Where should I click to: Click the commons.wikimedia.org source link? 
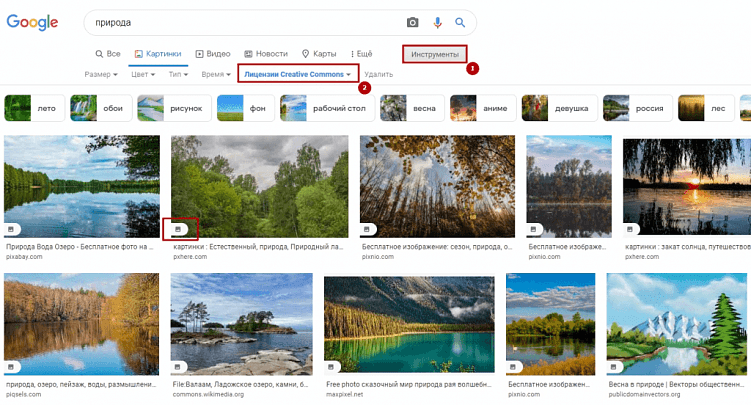click(x=208, y=394)
